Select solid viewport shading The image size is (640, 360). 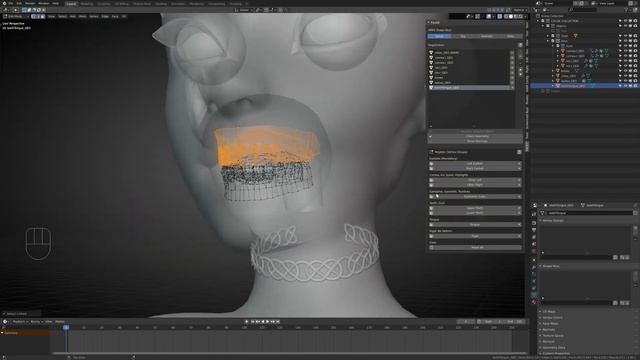511,16
